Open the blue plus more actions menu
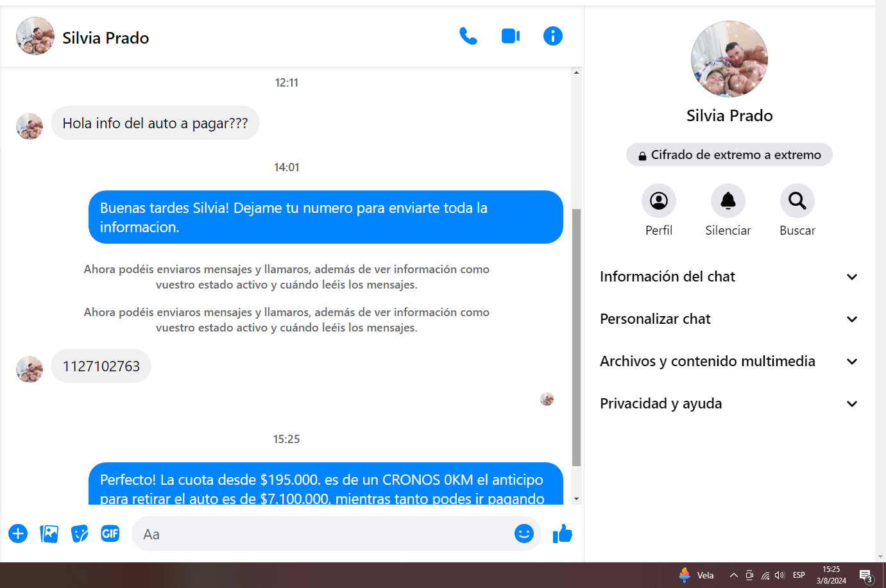The image size is (886, 588). tap(18, 533)
